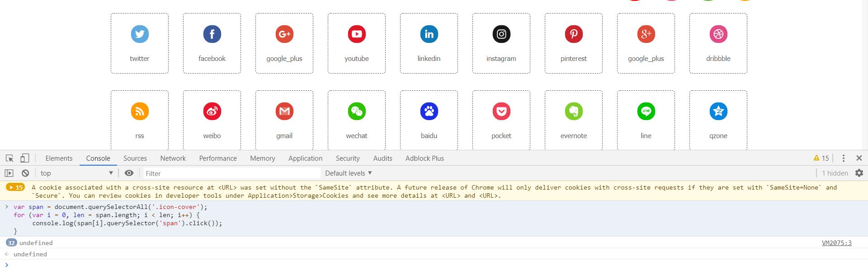Click the youtube play icon
Viewport: 868px width, 269px height.
[357, 34]
